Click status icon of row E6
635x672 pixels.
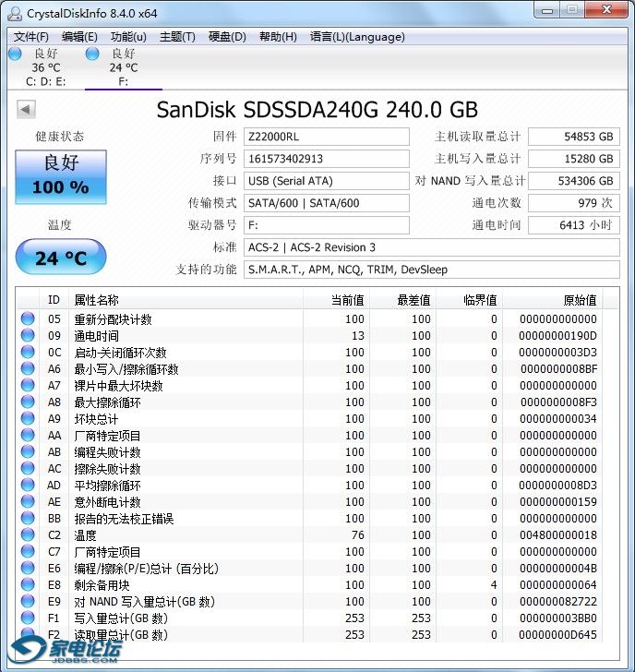[28, 568]
